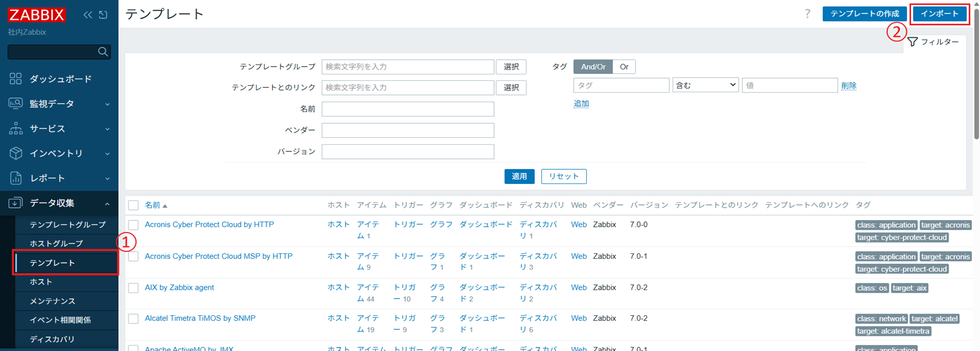This screenshot has width=980, height=351.
Task: Select the Or tag evaluation option
Action: pyautogui.click(x=624, y=67)
